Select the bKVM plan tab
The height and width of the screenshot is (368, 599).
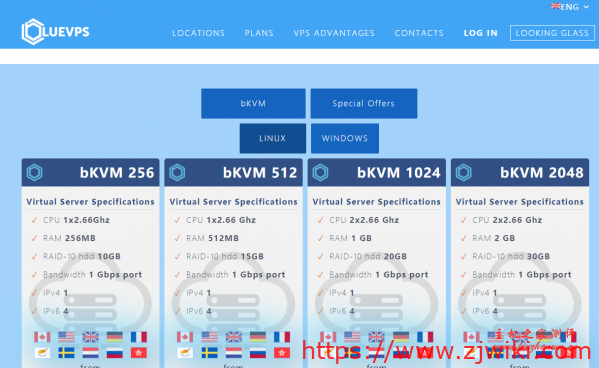point(253,104)
